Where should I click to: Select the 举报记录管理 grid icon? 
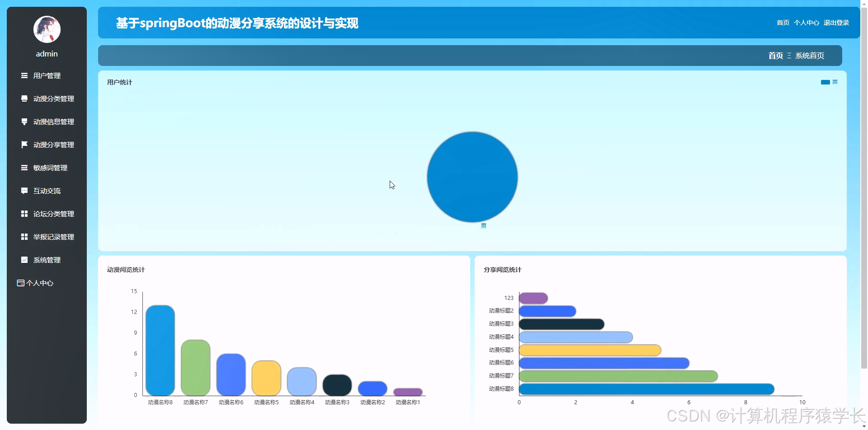coord(24,237)
